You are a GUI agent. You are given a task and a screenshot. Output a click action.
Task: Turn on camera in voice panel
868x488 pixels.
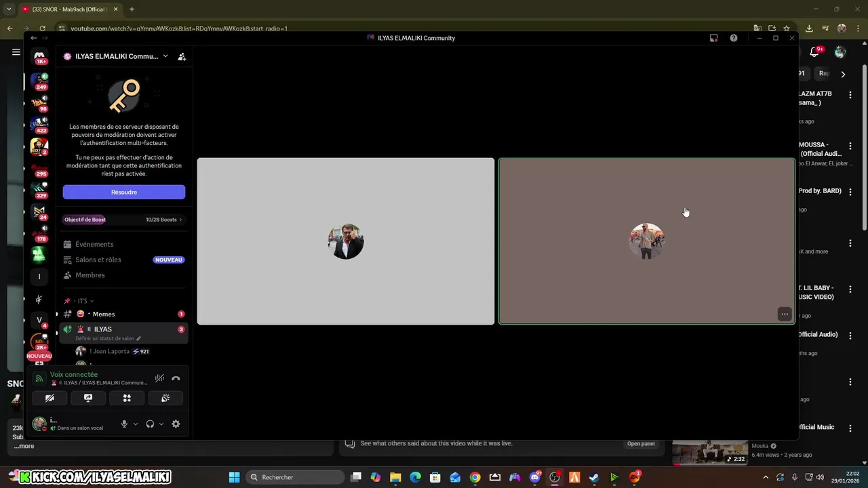coord(50,398)
